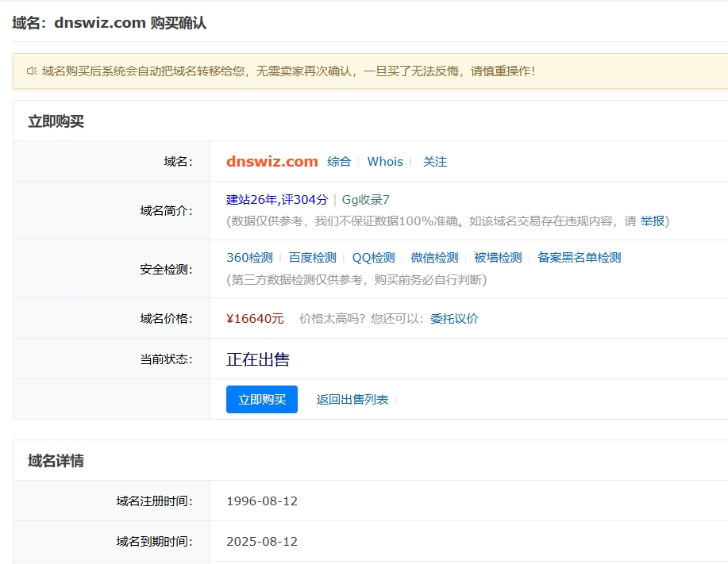Open Whois information for the domain
The image size is (728, 564).
[x=385, y=162]
